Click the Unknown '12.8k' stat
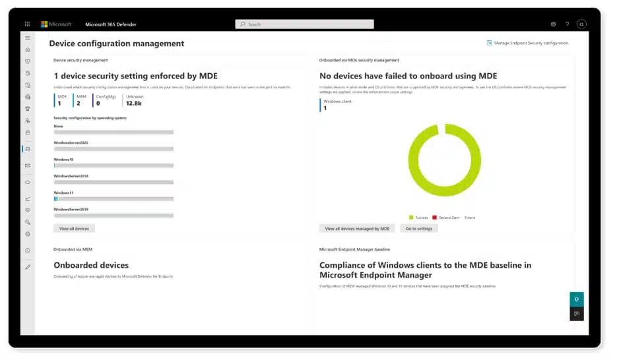Viewport: 617px width, 364px height. click(134, 100)
